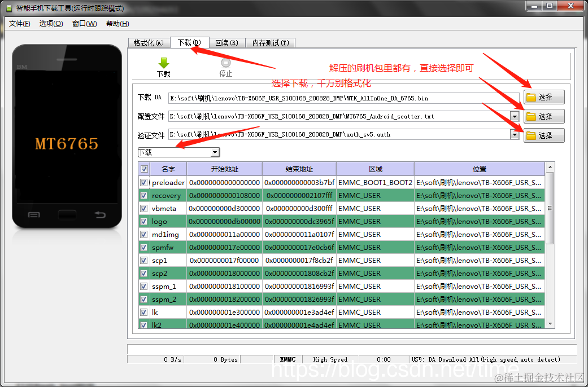Screen dimensions: 588x387
Task: Open the 窗口(W) menu
Action: 84,24
